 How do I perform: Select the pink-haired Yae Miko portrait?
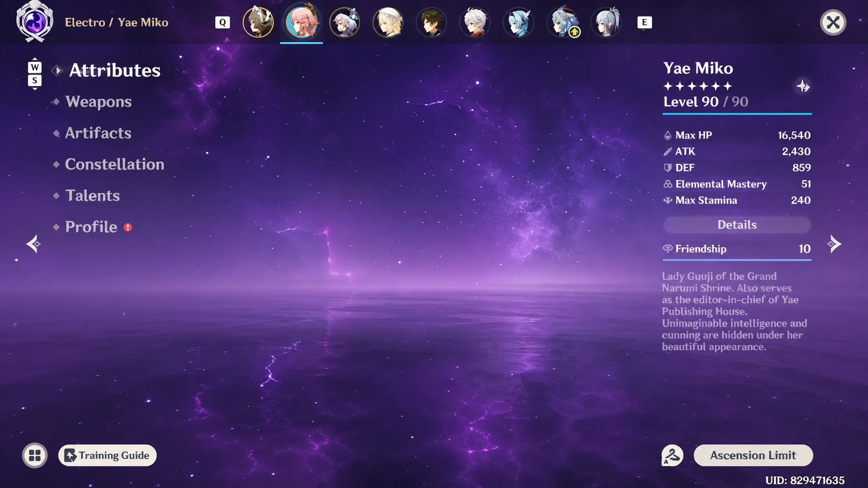tap(301, 22)
